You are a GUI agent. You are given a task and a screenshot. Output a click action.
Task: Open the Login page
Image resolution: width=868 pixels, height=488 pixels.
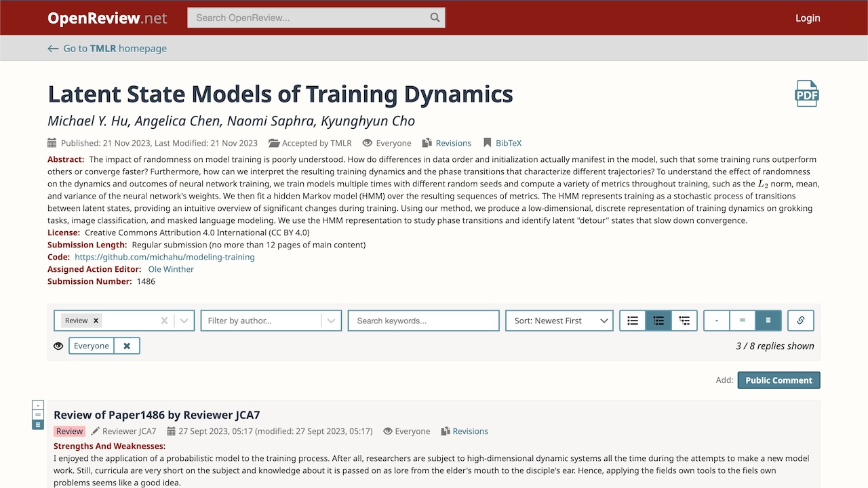tap(808, 18)
